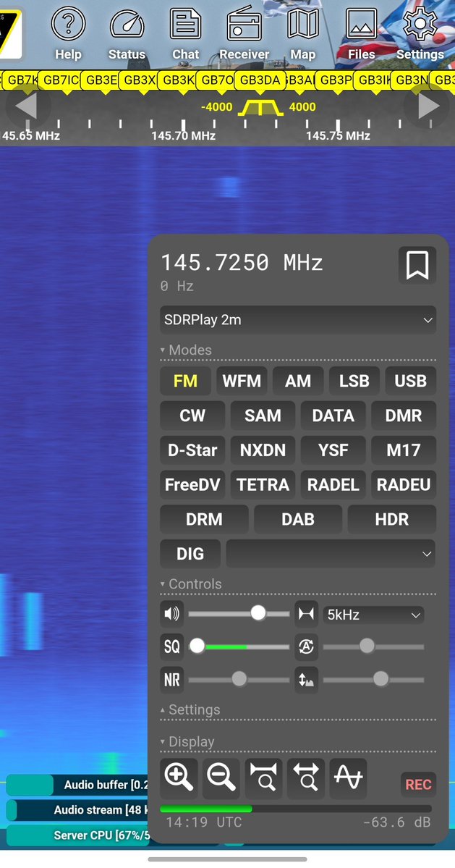Select the GB3PI bookmark tab

coord(336,80)
